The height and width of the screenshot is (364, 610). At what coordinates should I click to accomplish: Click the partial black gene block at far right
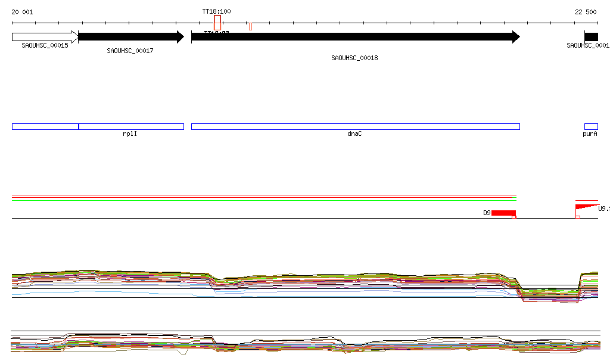pos(592,37)
